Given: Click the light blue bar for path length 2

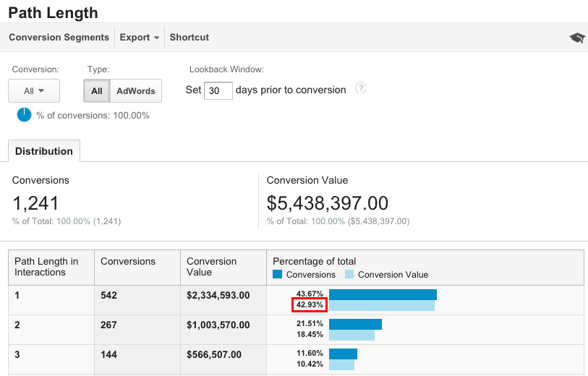Looking at the screenshot, I should pyautogui.click(x=351, y=336).
